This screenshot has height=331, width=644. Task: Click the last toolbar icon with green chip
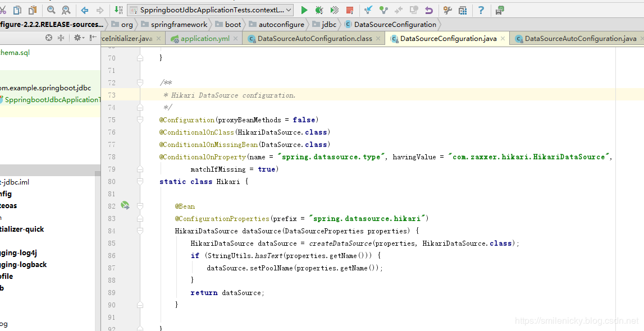pos(500,10)
